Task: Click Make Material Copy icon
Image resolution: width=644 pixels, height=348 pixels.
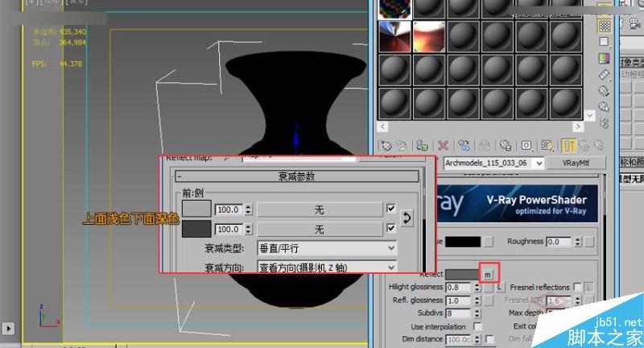Action: (464, 146)
